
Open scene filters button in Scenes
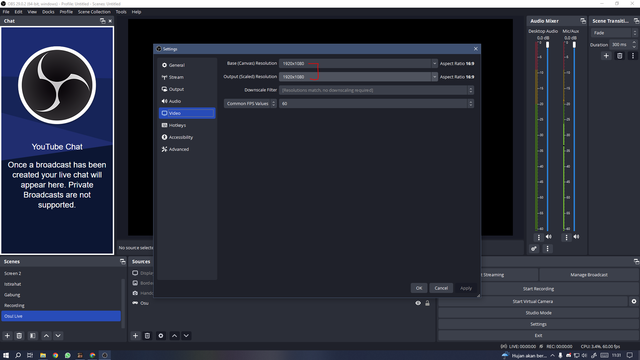point(33,336)
